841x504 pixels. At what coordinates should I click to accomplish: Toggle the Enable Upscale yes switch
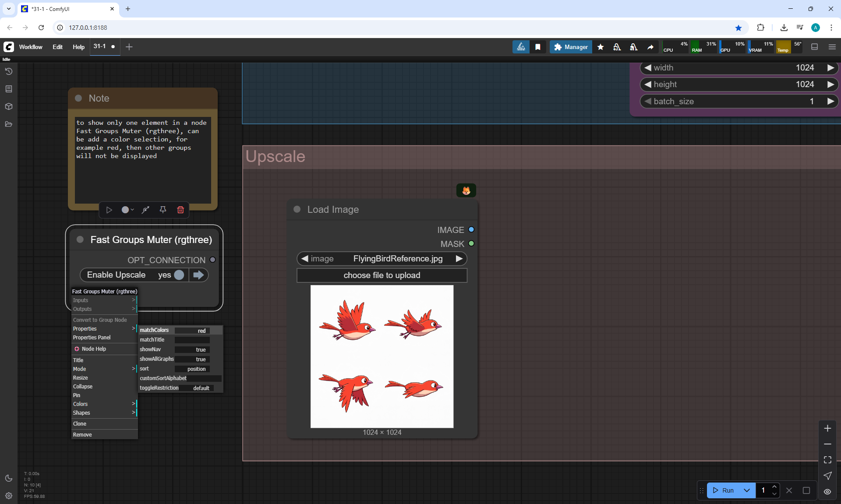click(179, 275)
